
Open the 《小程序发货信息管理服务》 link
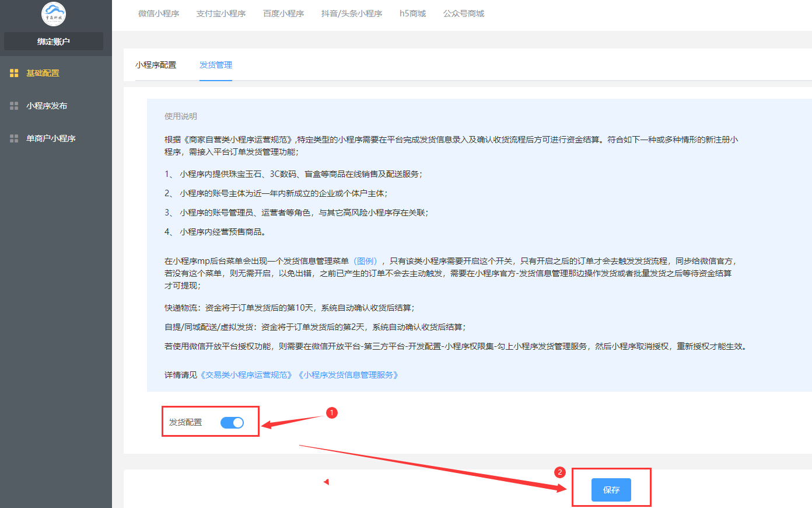[348, 375]
